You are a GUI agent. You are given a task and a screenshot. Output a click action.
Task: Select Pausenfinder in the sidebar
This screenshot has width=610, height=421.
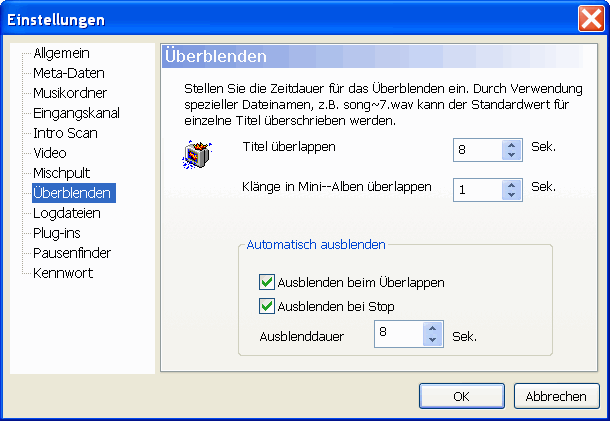pos(72,253)
